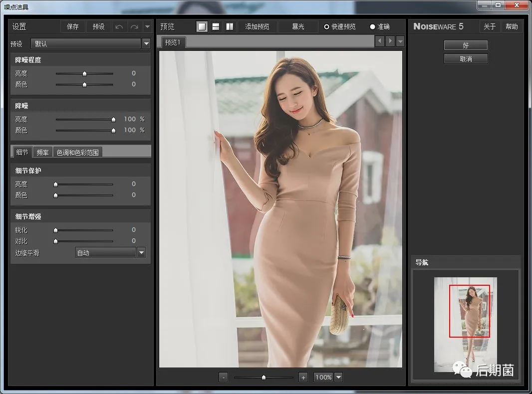Screen dimensions: 532x394
Task: Open the 关于 menu item
Action: (x=490, y=27)
